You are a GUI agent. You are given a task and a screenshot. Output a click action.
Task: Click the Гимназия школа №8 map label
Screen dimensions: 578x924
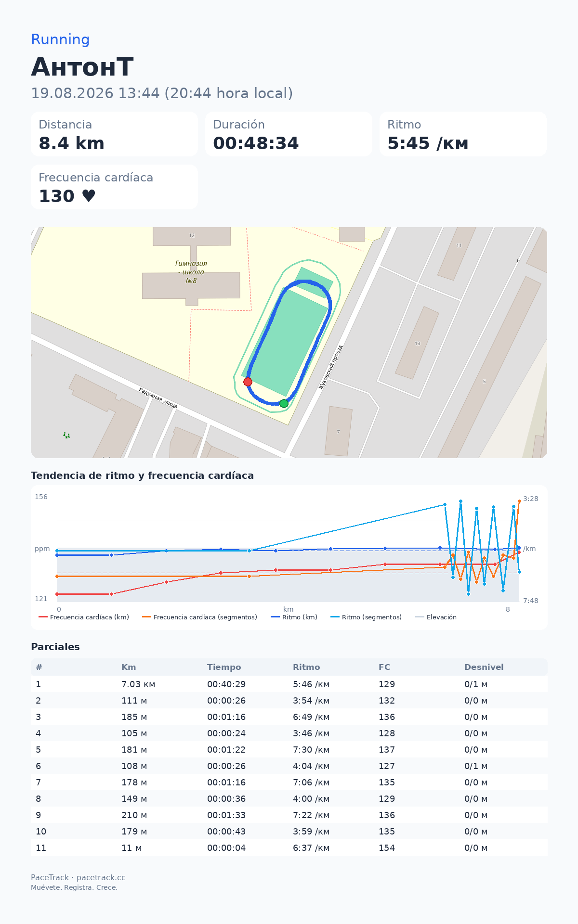point(191,272)
